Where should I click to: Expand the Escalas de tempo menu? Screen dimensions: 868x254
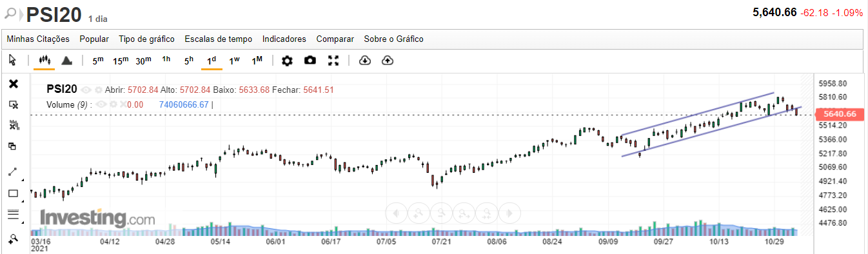point(219,39)
